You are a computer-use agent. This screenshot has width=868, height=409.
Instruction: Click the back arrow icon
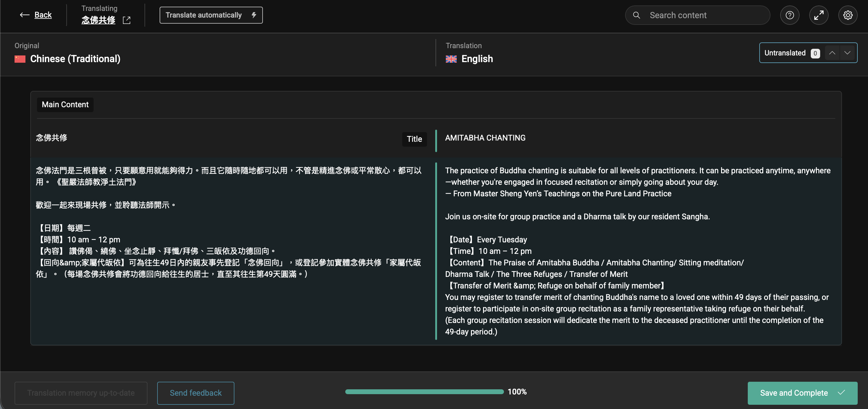(x=24, y=15)
